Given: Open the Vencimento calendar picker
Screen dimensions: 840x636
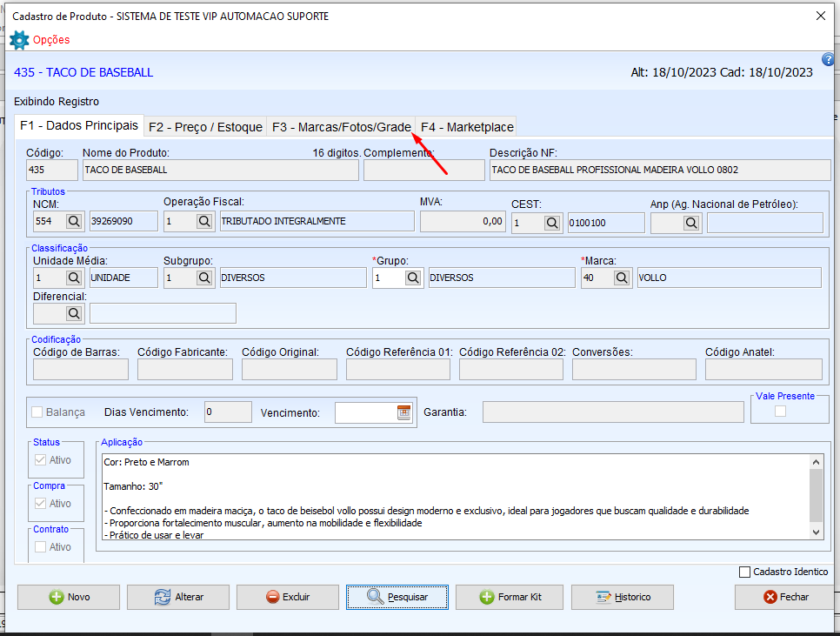Looking at the screenshot, I should tap(404, 412).
